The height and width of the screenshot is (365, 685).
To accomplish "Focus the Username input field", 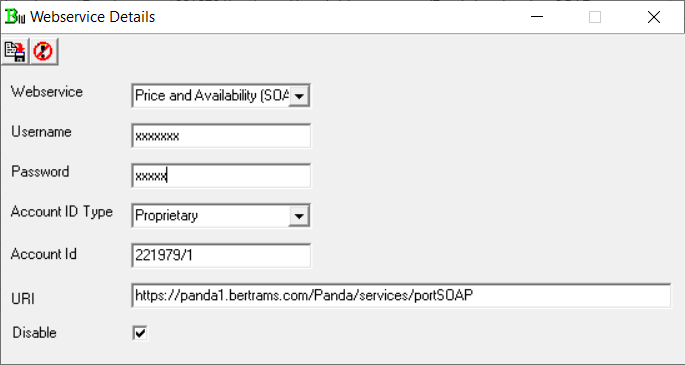I will click(x=221, y=136).
